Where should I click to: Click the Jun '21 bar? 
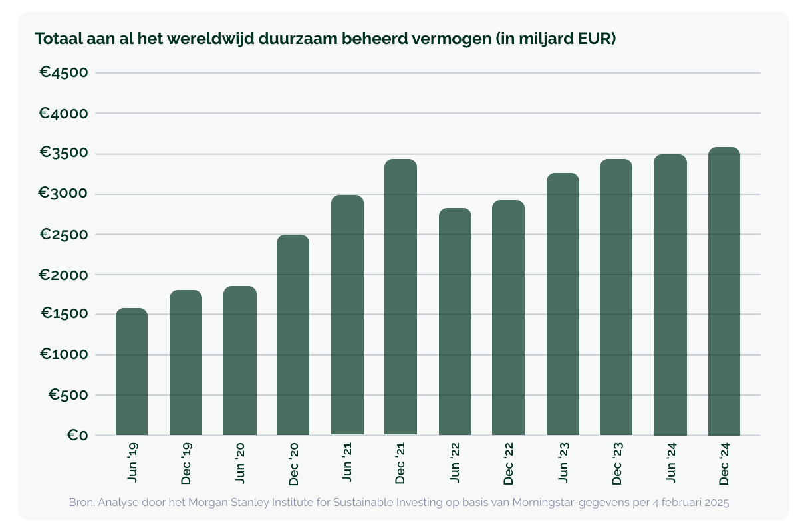click(x=347, y=315)
